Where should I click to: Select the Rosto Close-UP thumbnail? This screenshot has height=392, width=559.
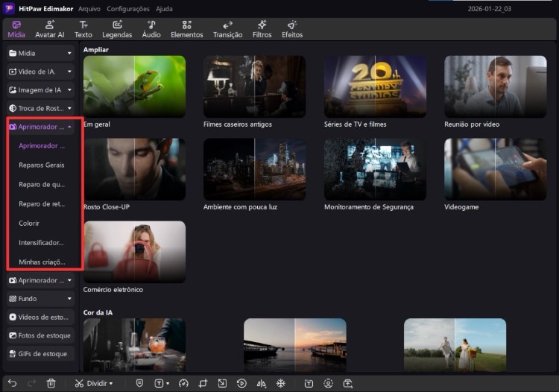134,169
